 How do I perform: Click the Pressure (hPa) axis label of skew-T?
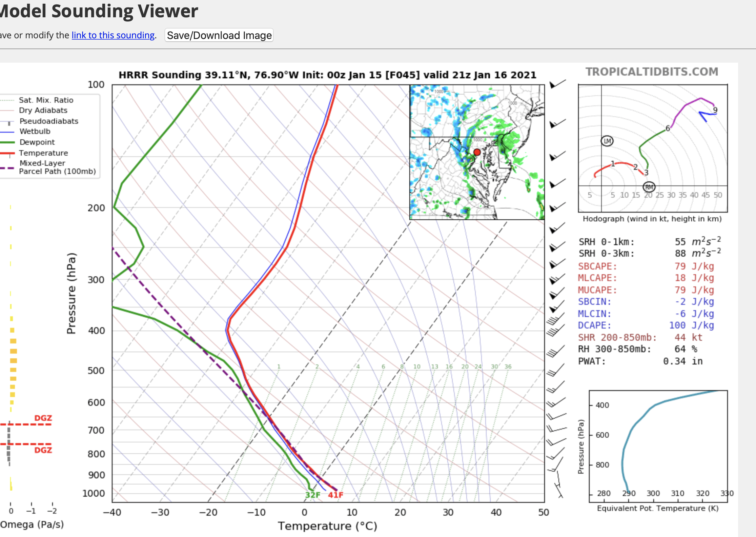pos(71,294)
